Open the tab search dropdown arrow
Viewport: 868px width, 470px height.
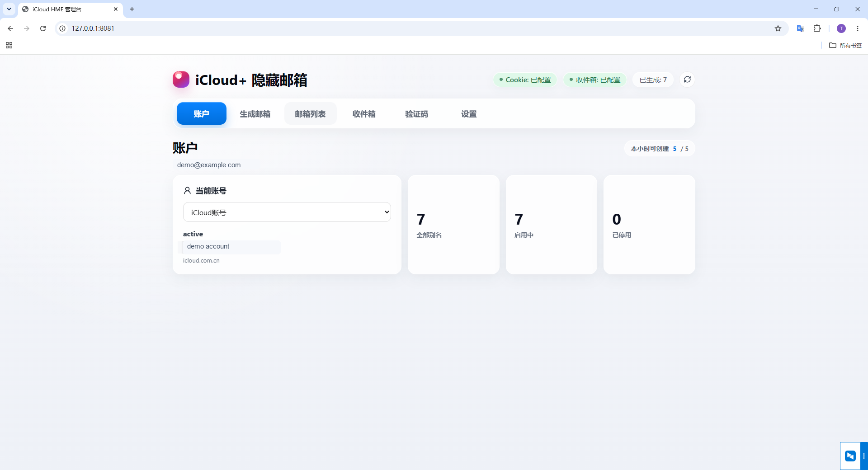[x=9, y=9]
